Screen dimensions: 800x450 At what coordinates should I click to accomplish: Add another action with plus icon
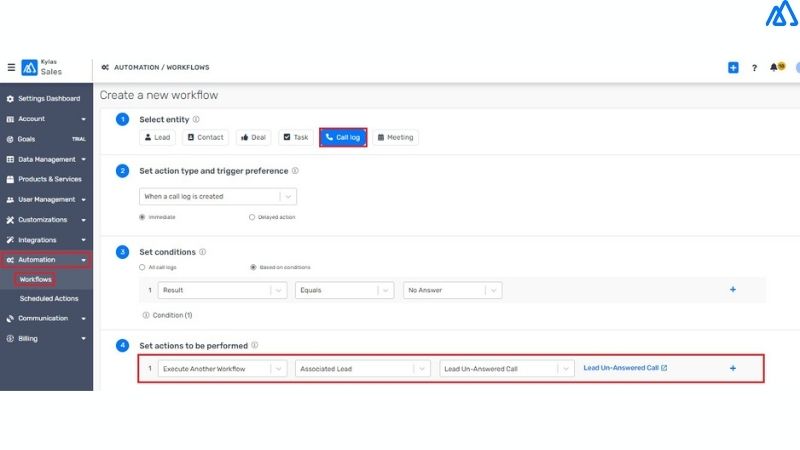(x=733, y=368)
